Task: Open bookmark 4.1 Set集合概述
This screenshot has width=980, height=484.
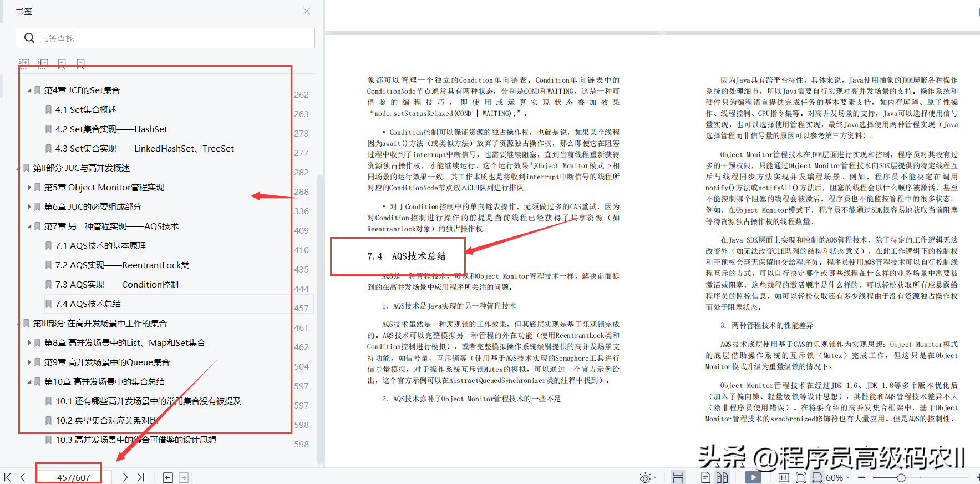Action: [86, 110]
